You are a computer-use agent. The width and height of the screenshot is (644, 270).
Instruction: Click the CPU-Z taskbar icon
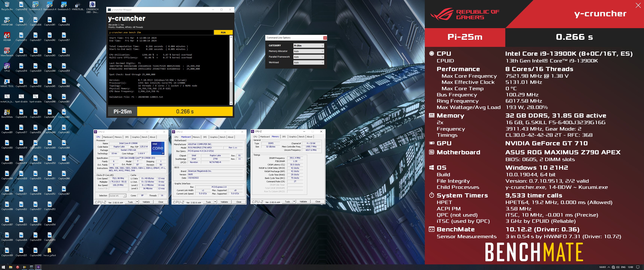point(38,267)
